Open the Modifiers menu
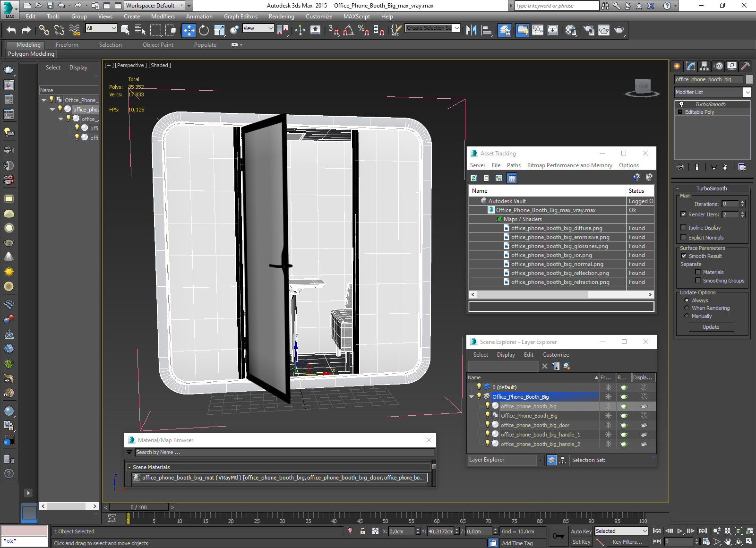 coord(163,17)
